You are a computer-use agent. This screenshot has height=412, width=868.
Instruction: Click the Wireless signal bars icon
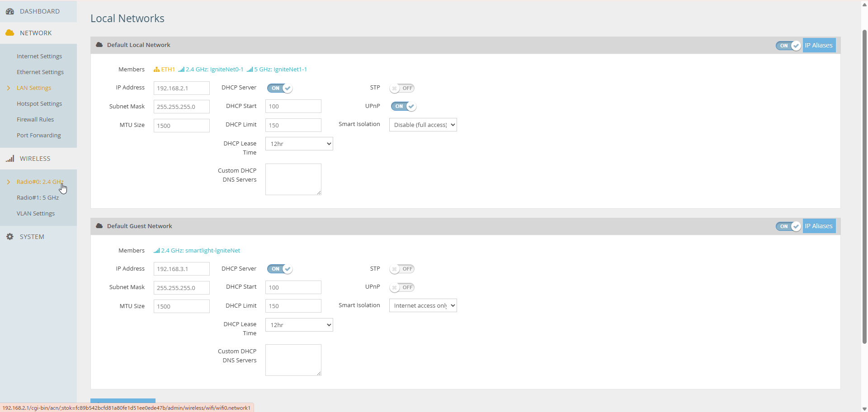coord(10,159)
